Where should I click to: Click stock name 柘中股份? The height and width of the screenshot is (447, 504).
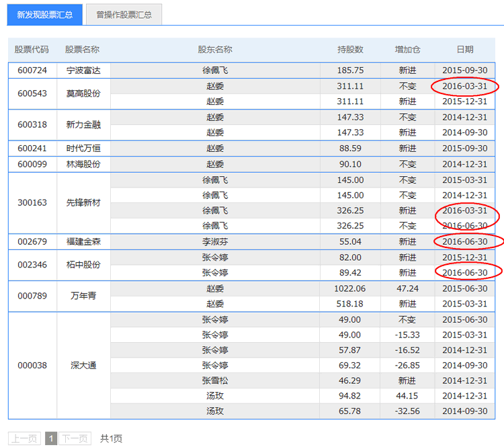tap(83, 265)
